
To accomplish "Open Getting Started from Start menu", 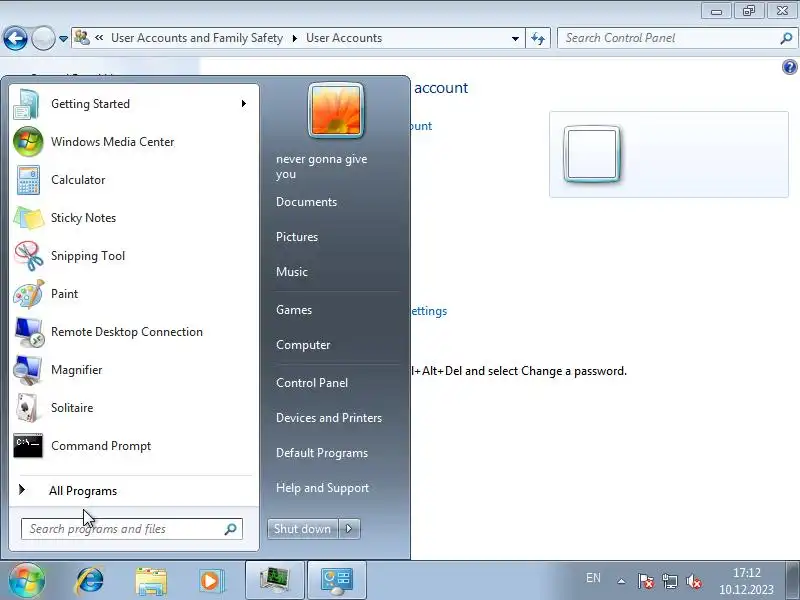I will coord(133,104).
